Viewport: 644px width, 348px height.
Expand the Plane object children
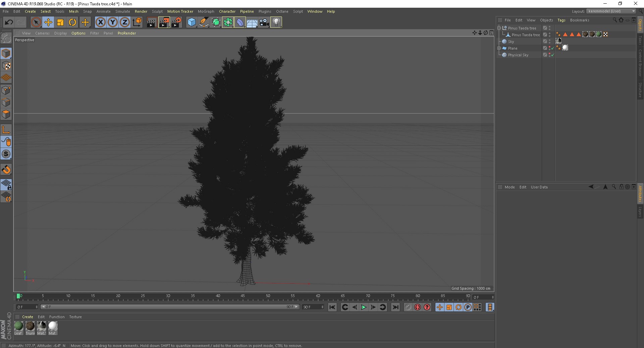click(x=499, y=48)
